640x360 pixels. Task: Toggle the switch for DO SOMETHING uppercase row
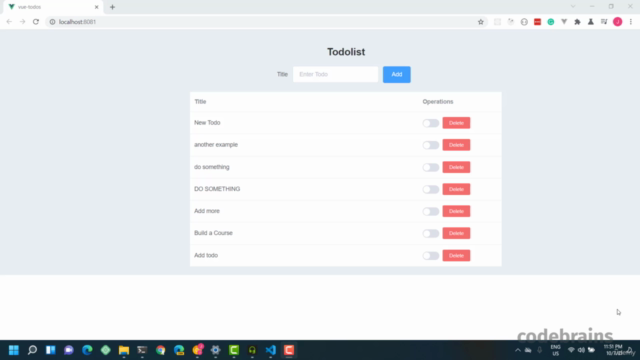pyautogui.click(x=431, y=189)
